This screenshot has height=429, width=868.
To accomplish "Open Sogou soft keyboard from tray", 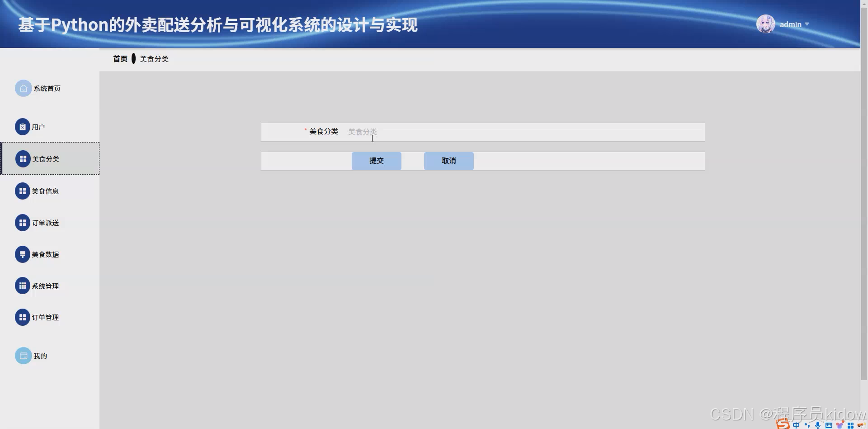I will [x=828, y=425].
